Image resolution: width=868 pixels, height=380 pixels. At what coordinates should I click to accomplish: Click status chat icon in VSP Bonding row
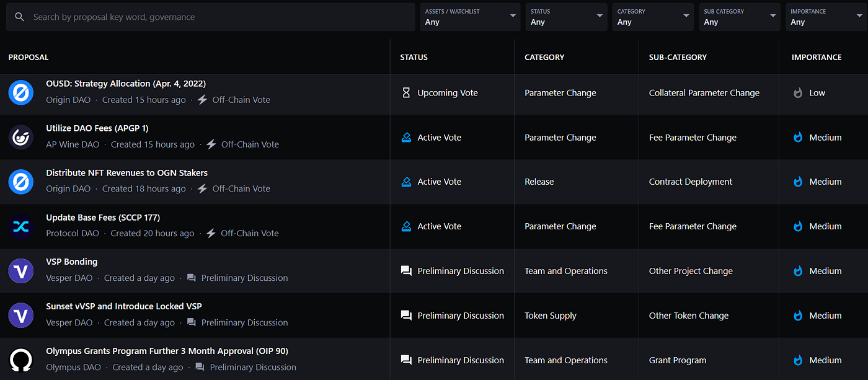tap(406, 271)
